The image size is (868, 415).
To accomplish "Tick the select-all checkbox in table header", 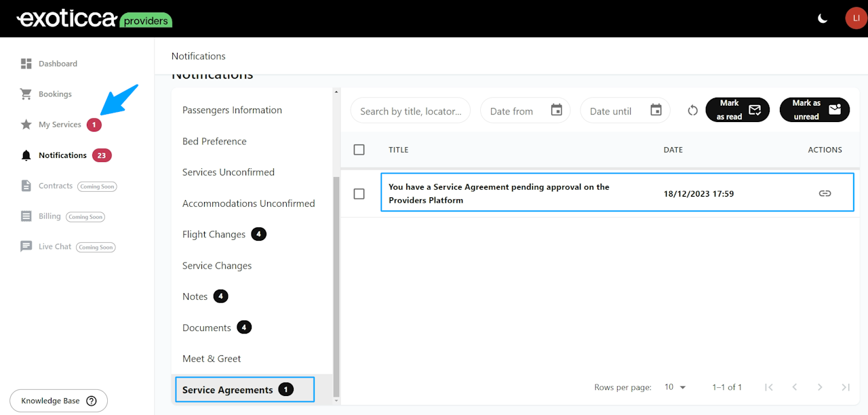I will click(359, 150).
